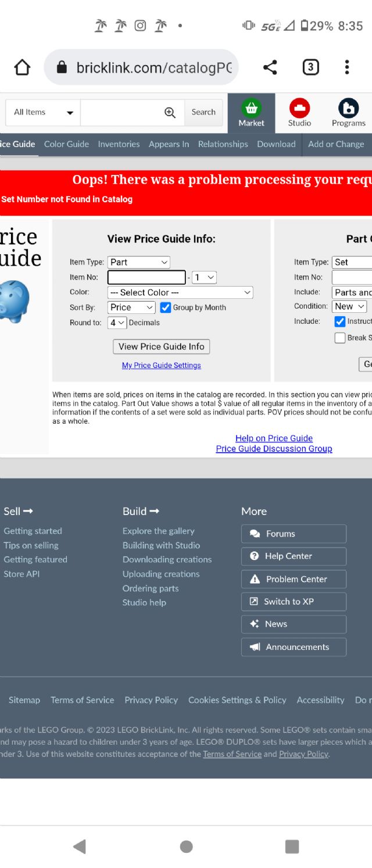Screen dimensions: 372x868
Task: Open the Sort By Price dropdown
Action: pyautogui.click(x=131, y=308)
